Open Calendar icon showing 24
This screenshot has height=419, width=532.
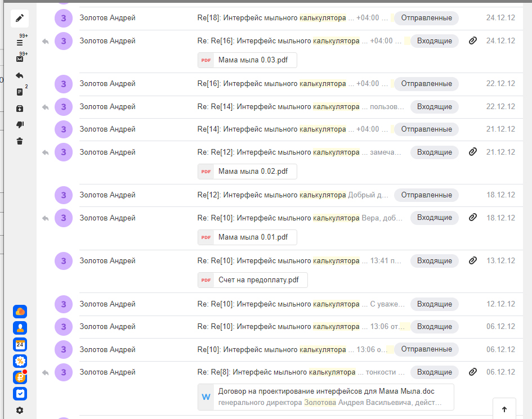click(x=20, y=344)
